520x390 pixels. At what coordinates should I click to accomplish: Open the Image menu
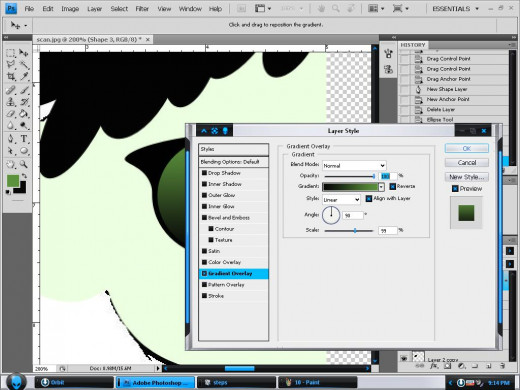pyautogui.click(x=70, y=9)
